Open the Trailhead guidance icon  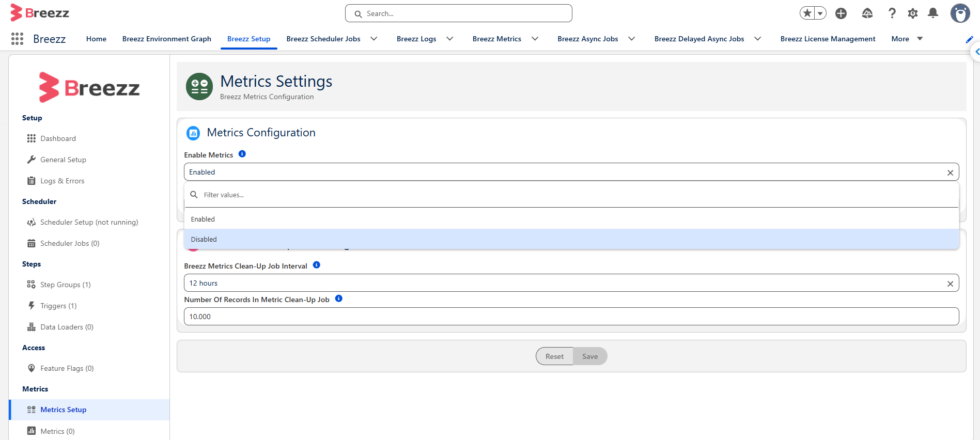pyautogui.click(x=867, y=13)
